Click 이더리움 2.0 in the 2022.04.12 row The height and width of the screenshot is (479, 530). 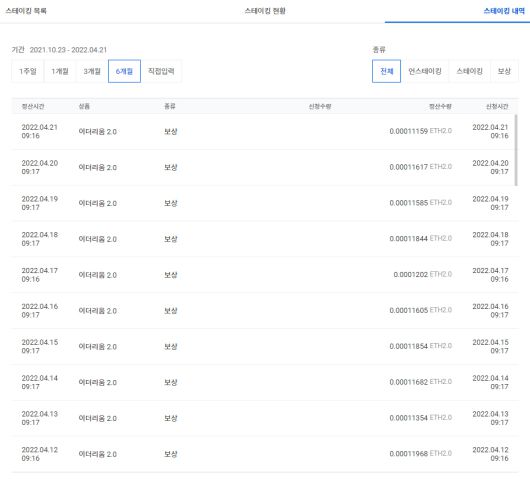[98, 454]
